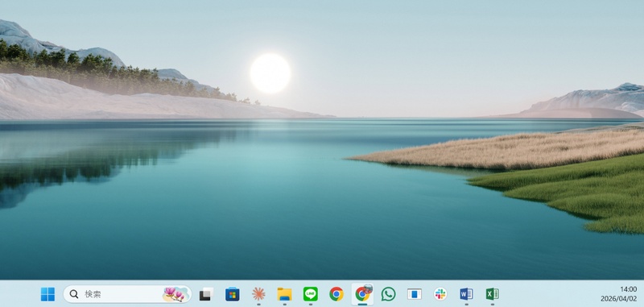This screenshot has height=307, width=644.
Task: Open Slack from the taskbar
Action: click(440, 294)
